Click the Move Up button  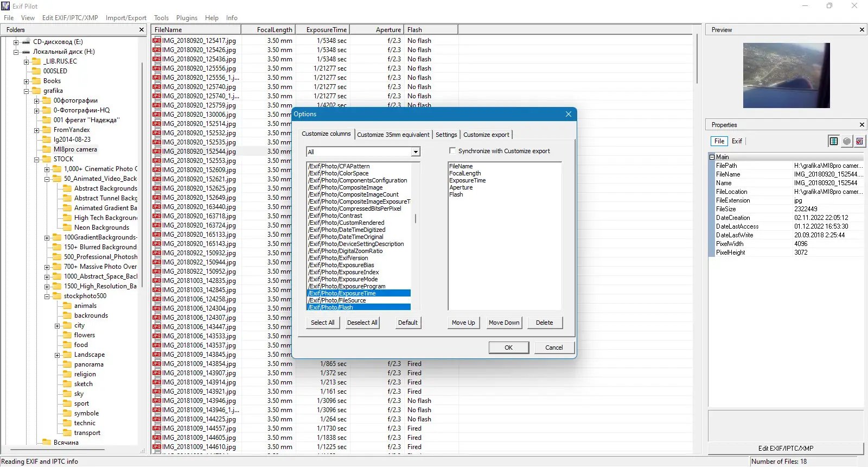pos(463,323)
